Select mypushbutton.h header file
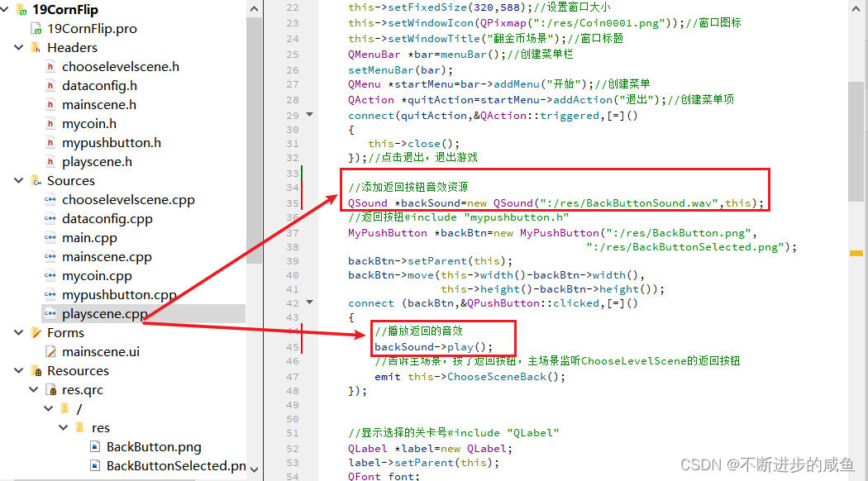The height and width of the screenshot is (481, 868). [x=112, y=143]
